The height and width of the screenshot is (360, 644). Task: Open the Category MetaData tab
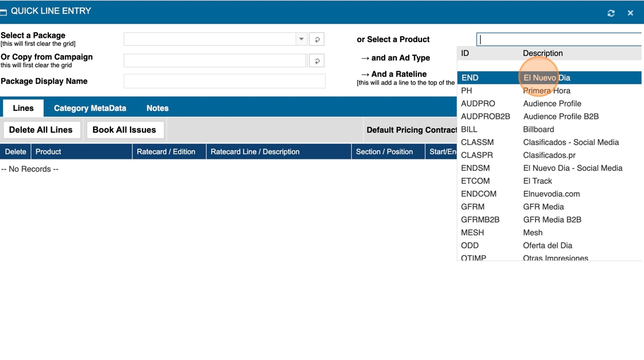pyautogui.click(x=90, y=108)
